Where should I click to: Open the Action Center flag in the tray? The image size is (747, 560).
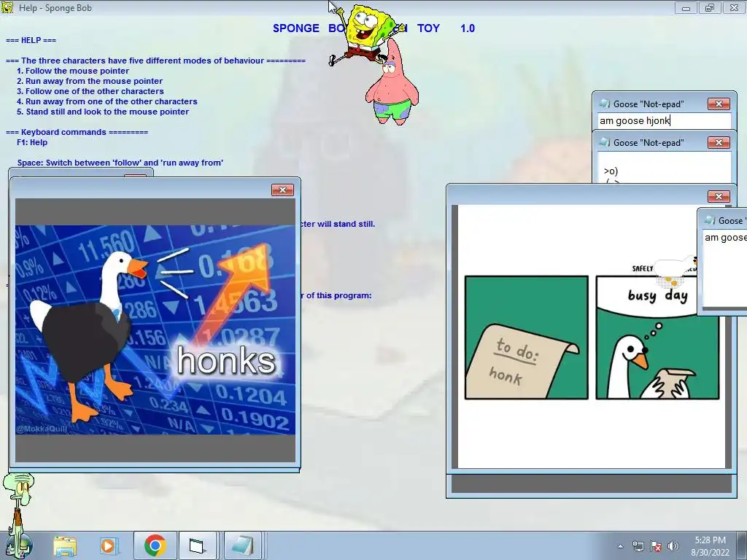point(656,546)
